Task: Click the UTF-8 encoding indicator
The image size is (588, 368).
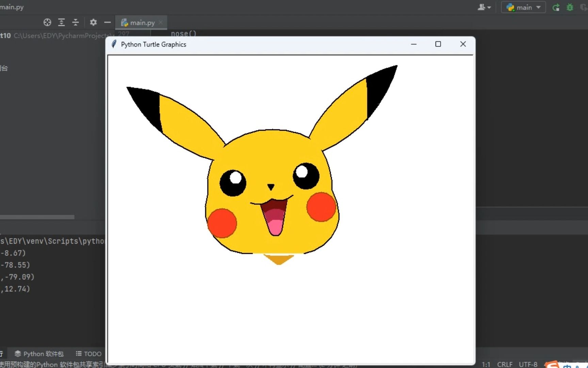Action: 528,364
